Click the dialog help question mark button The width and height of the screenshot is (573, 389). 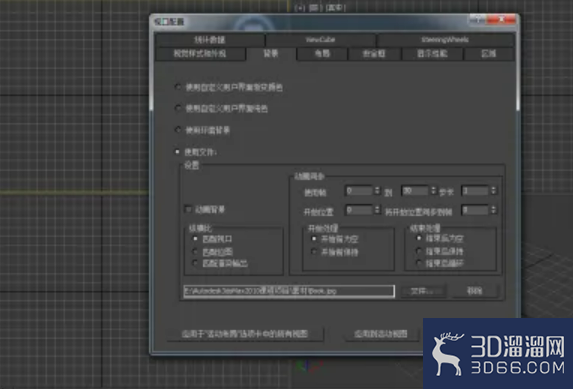point(478,19)
